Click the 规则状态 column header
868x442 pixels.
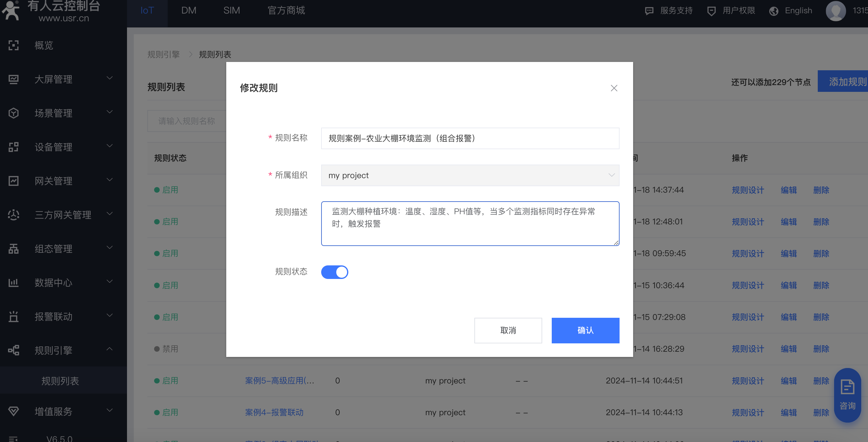click(170, 158)
